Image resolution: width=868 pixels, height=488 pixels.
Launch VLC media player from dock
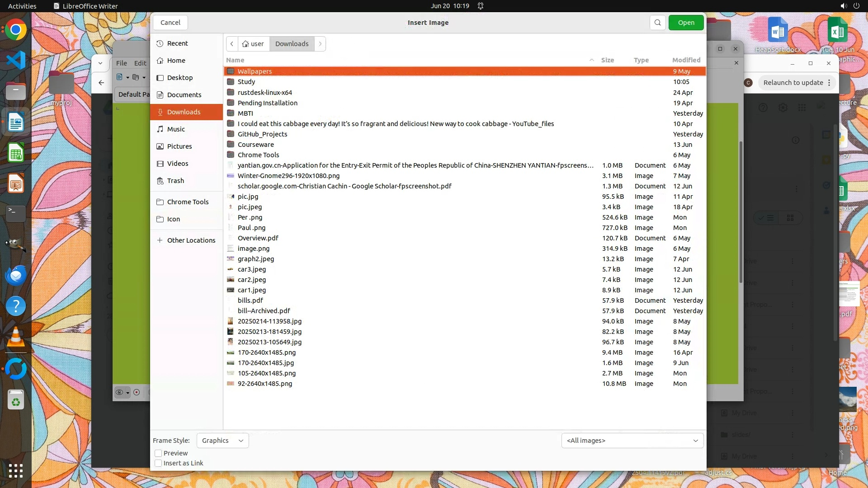click(16, 337)
